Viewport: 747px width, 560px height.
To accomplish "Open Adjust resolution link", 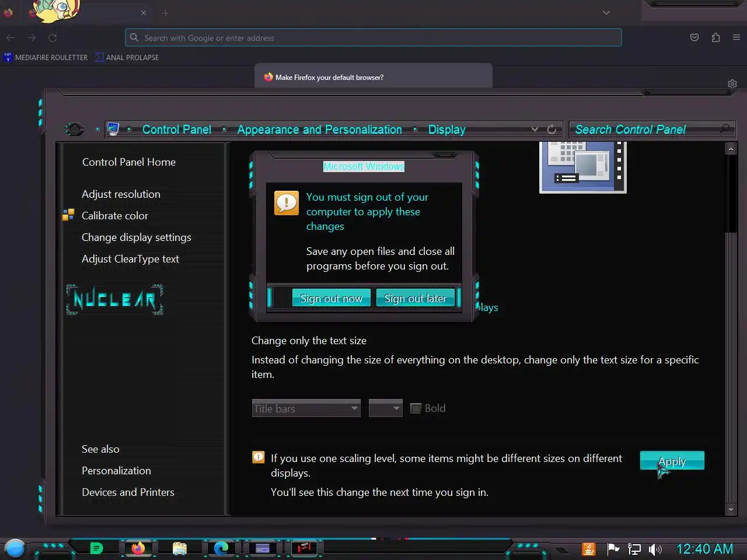I will coord(121,194).
